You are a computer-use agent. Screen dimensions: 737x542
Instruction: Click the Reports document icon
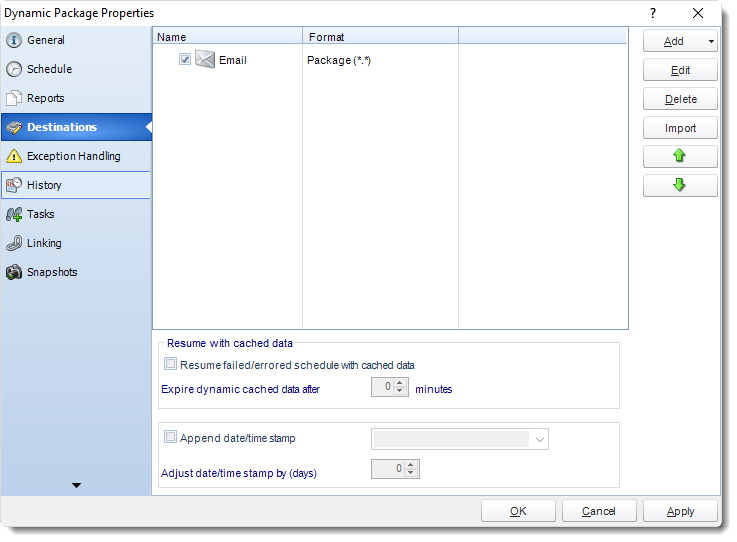click(14, 98)
